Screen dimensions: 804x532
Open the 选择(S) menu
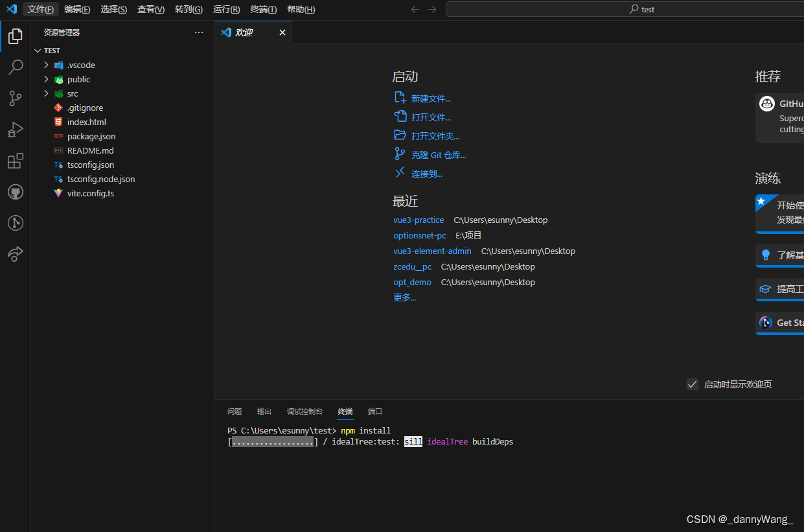coord(114,9)
